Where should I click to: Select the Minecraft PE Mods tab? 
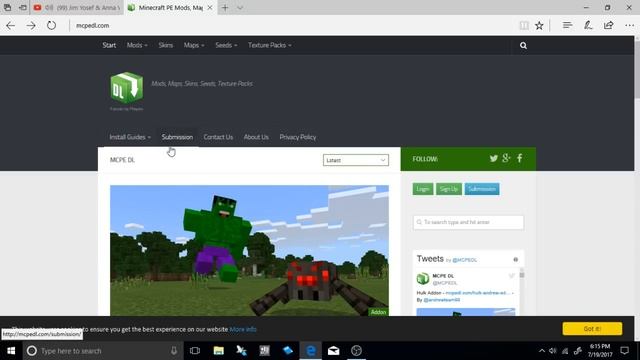click(x=171, y=7)
